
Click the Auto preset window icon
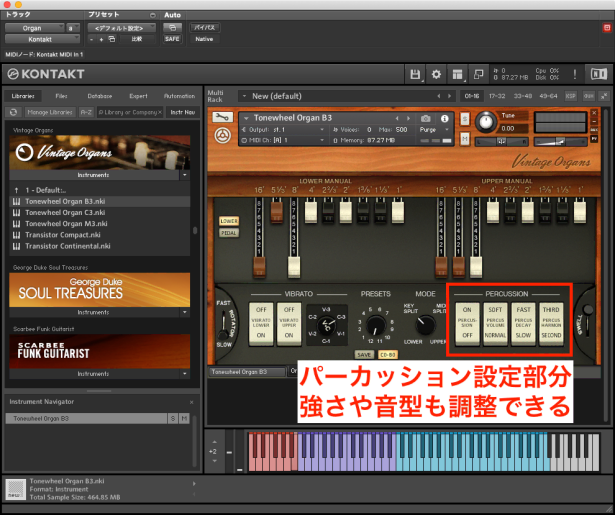click(x=172, y=27)
